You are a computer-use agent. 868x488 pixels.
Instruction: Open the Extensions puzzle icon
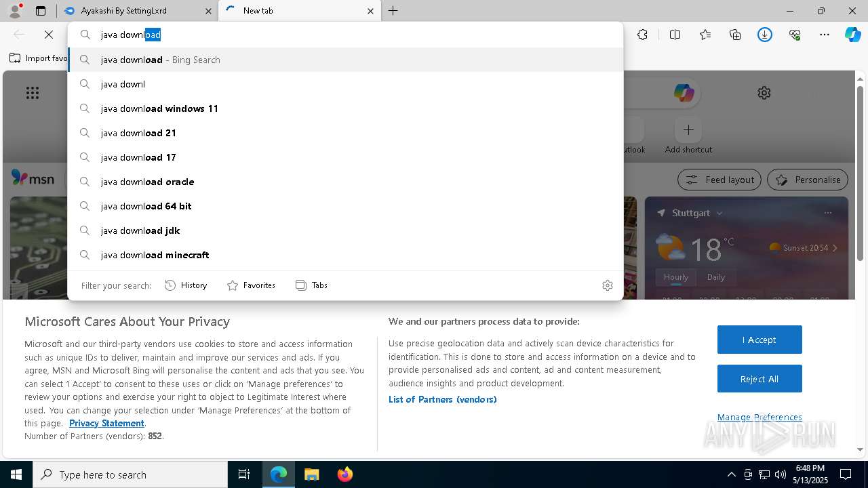coord(643,35)
